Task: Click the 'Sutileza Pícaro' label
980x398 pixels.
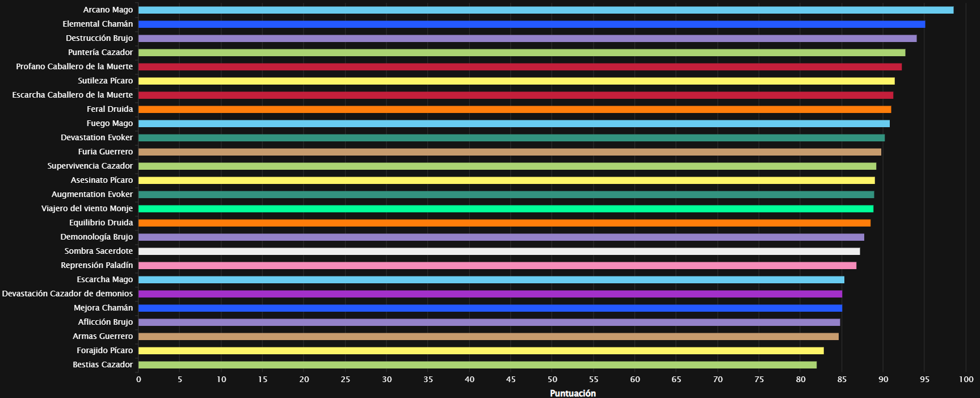Action: click(106, 81)
